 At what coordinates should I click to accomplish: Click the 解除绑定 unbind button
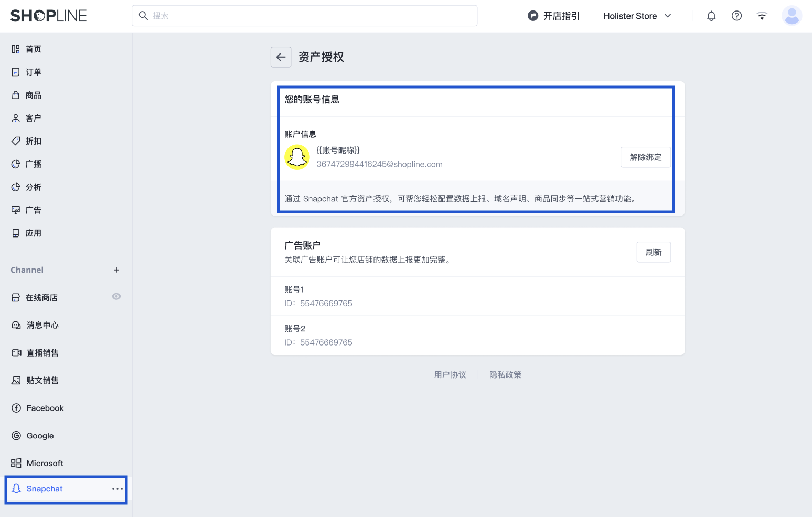(646, 157)
